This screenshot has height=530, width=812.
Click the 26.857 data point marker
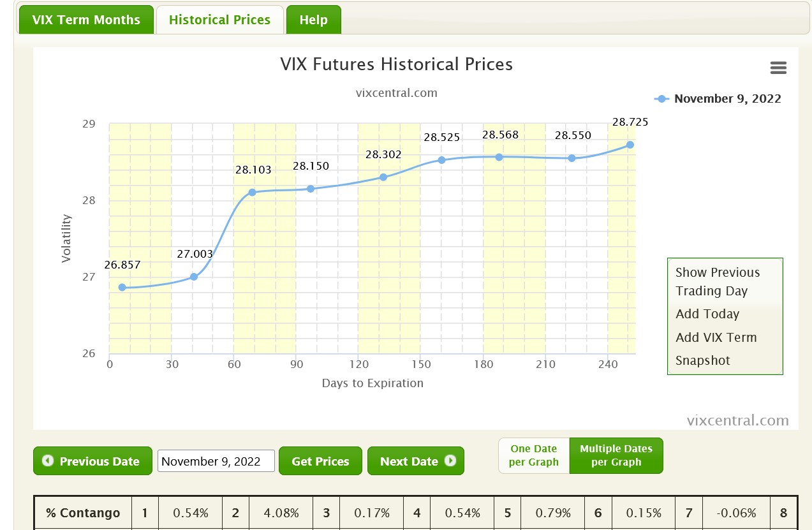(122, 287)
